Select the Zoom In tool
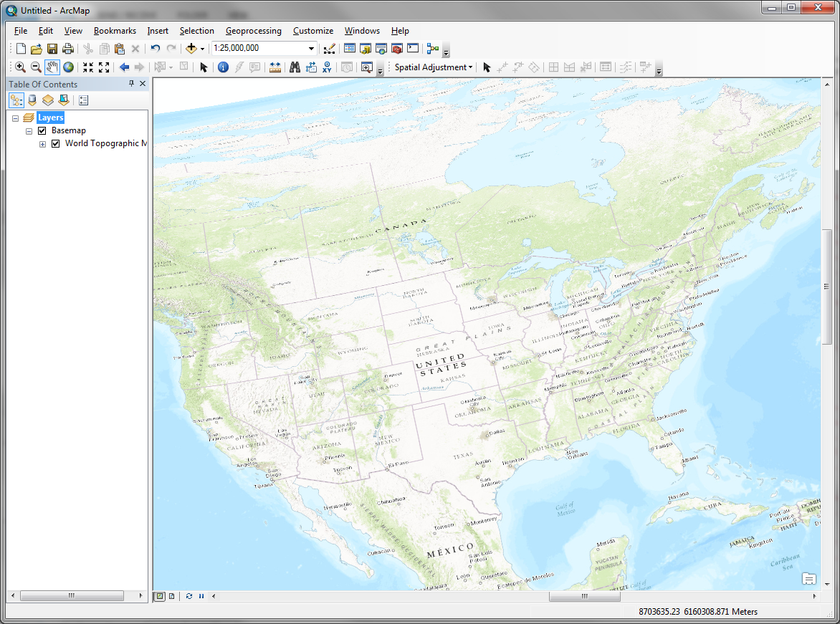Image resolution: width=840 pixels, height=624 pixels. click(x=20, y=67)
